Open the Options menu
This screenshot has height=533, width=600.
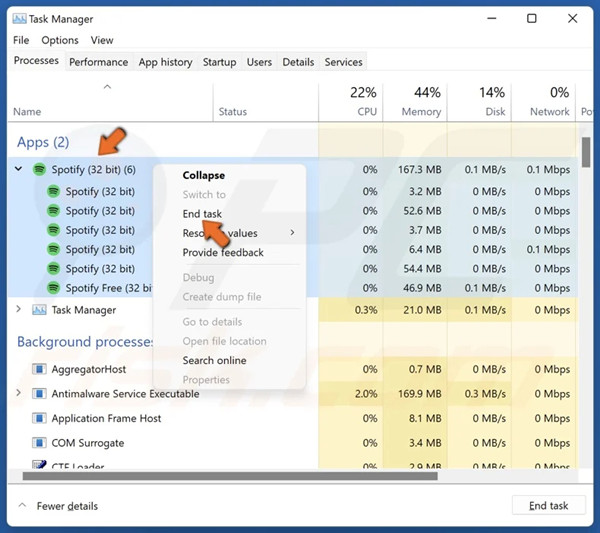[60, 40]
